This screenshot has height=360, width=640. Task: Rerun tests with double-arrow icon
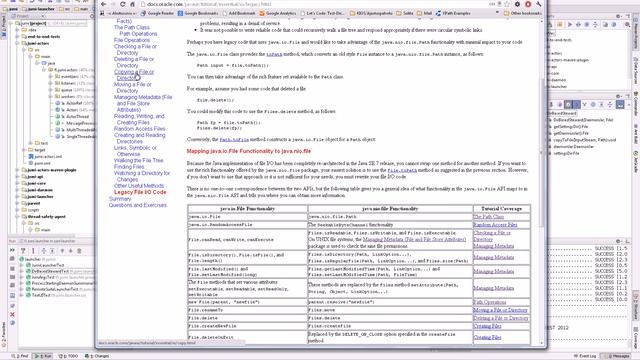(12, 250)
